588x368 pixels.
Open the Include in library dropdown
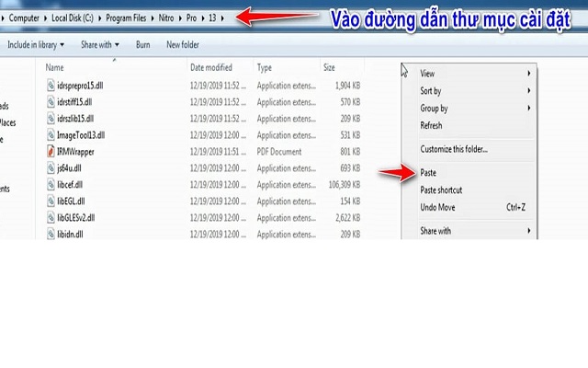(x=36, y=45)
